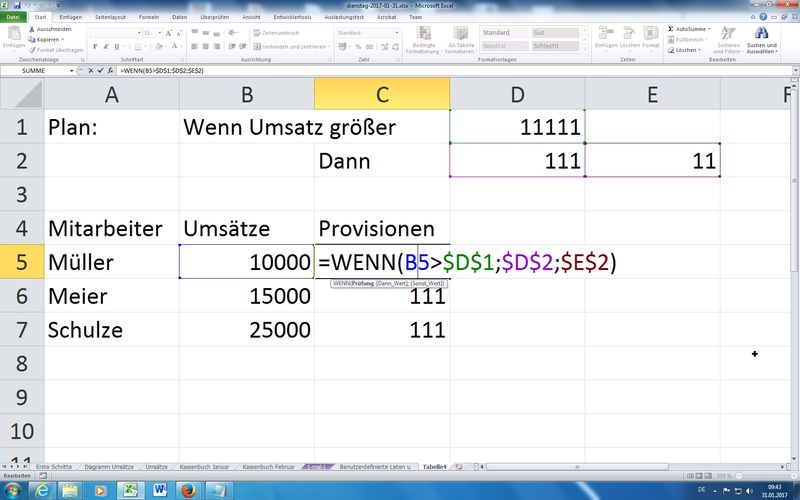800x500 pixels.
Task: Select sheet tab Kassenbuch Januar
Action: tap(204, 467)
